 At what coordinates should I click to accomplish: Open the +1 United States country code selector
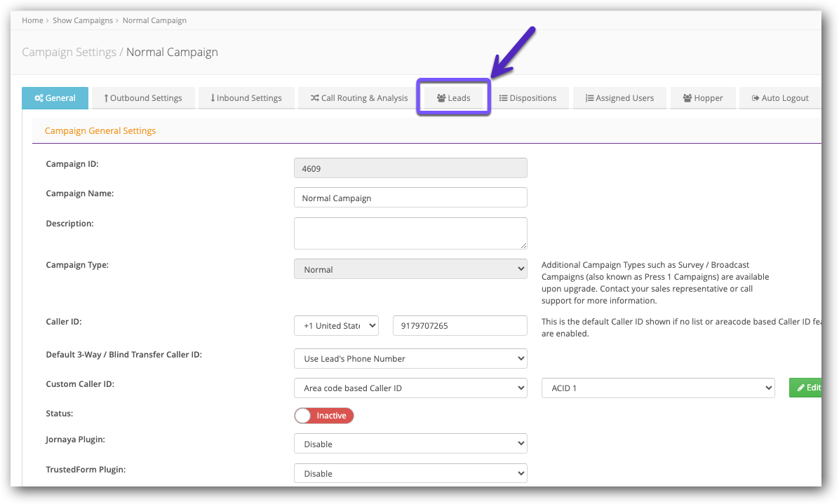pos(336,325)
